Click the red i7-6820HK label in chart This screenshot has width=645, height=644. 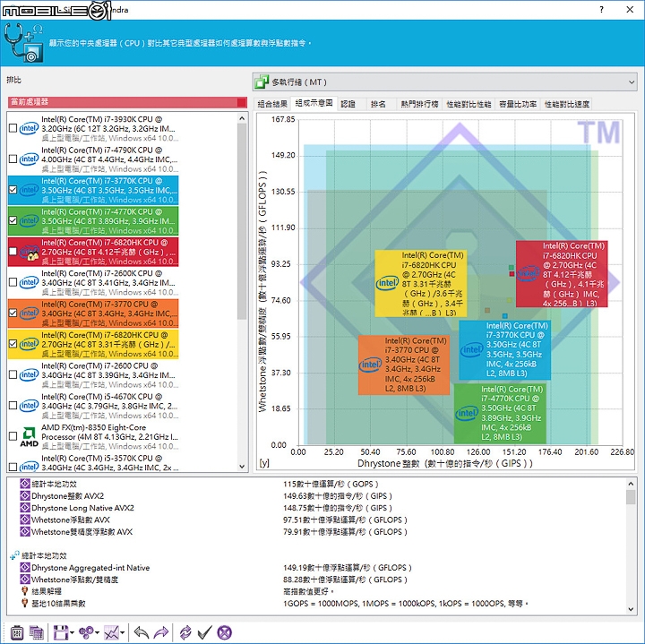pyautogui.click(x=562, y=274)
